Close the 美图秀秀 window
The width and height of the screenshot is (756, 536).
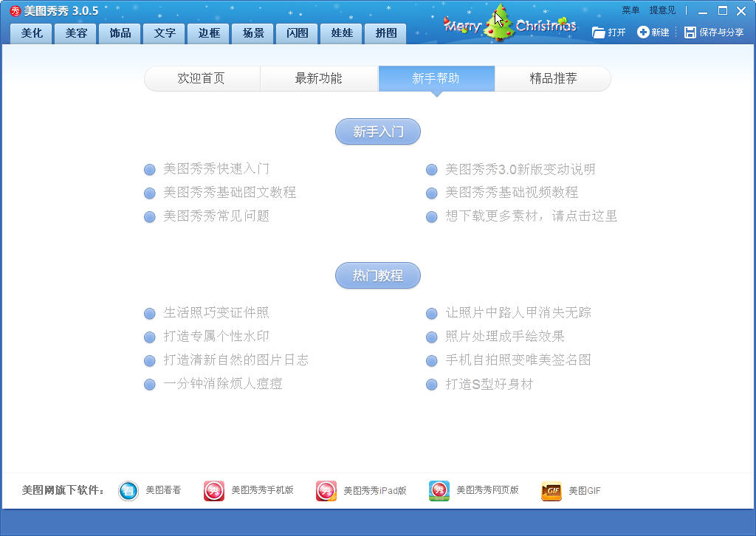(x=741, y=10)
